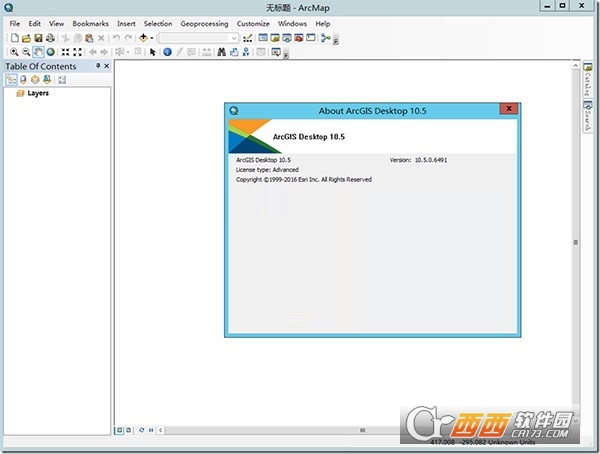Click Fixed Zoom In arrows
Viewport: 600px width, 454px height.
tap(65, 52)
